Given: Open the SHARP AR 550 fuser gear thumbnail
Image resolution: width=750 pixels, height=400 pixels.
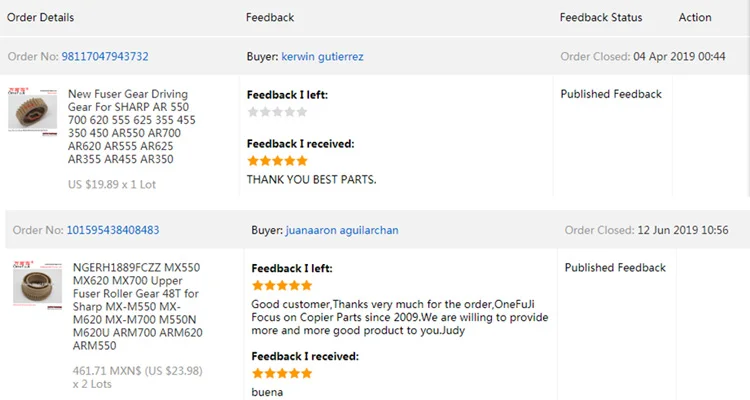Looking at the screenshot, I should pos(33,109).
